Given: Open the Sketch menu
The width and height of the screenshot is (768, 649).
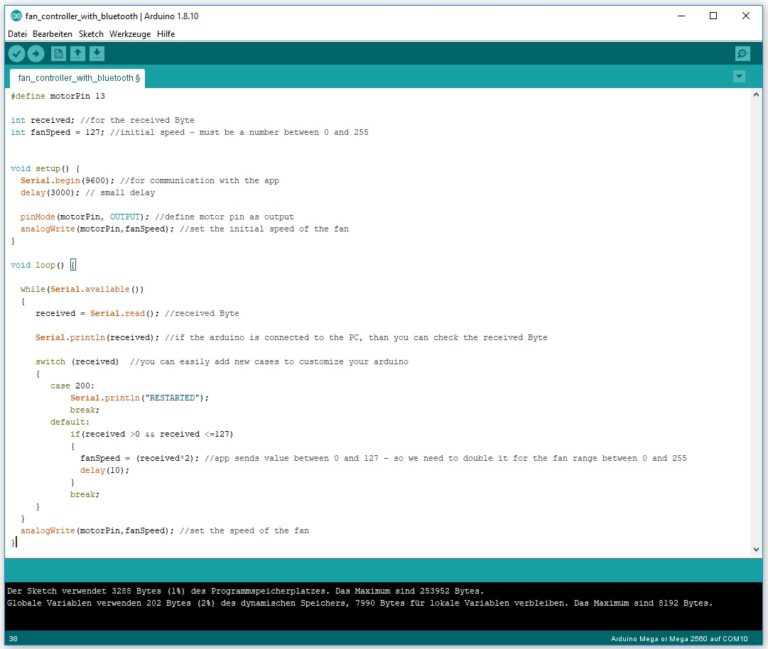Looking at the screenshot, I should (91, 34).
